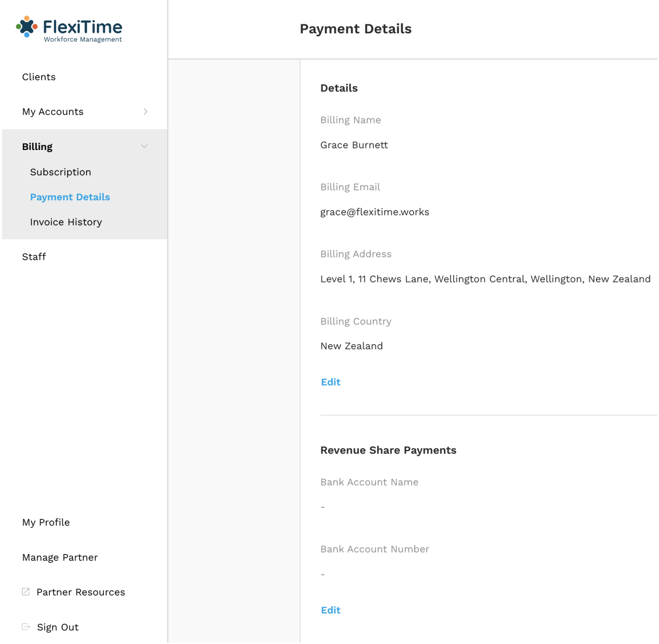
Task: Click the FlexiTime logo icon
Action: pos(27,26)
